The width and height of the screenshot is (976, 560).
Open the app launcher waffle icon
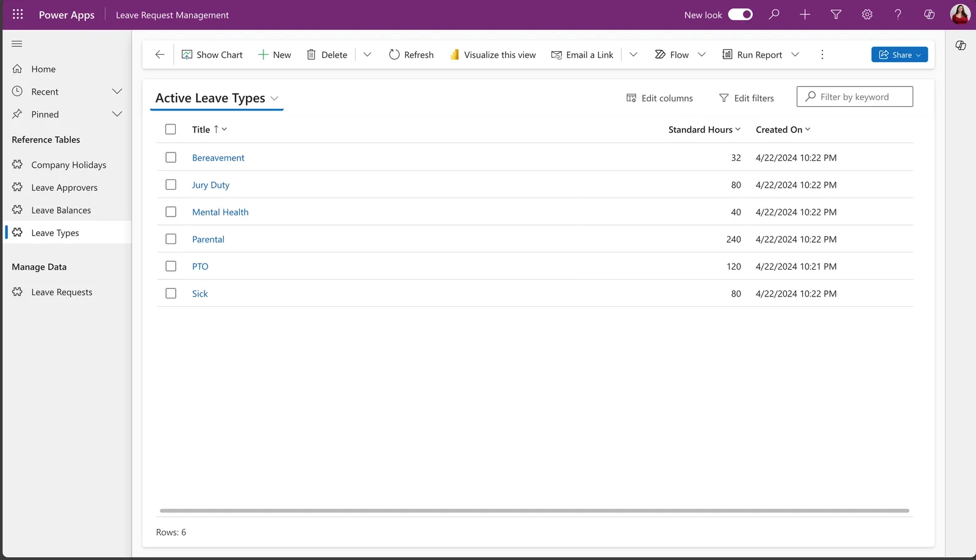click(x=18, y=14)
